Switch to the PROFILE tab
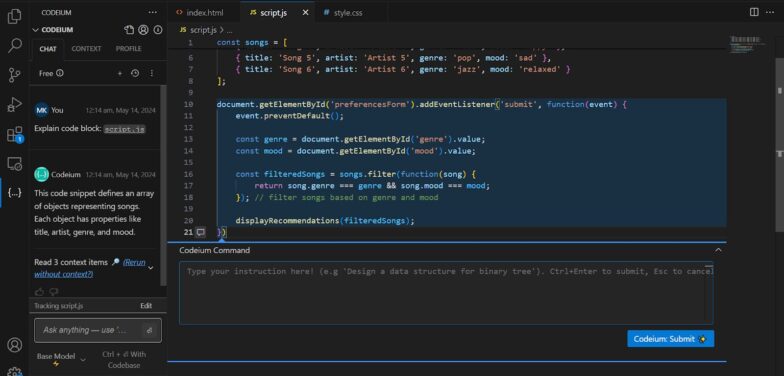The width and height of the screenshot is (784, 376). pos(128,48)
